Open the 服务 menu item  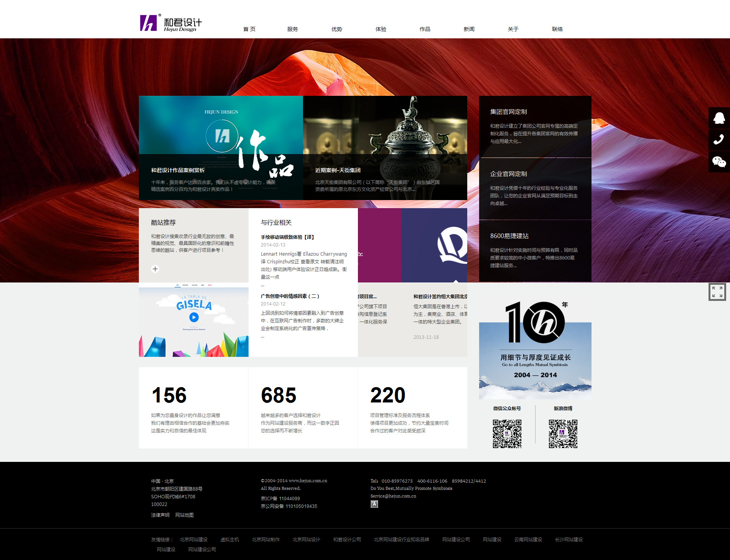(x=292, y=29)
